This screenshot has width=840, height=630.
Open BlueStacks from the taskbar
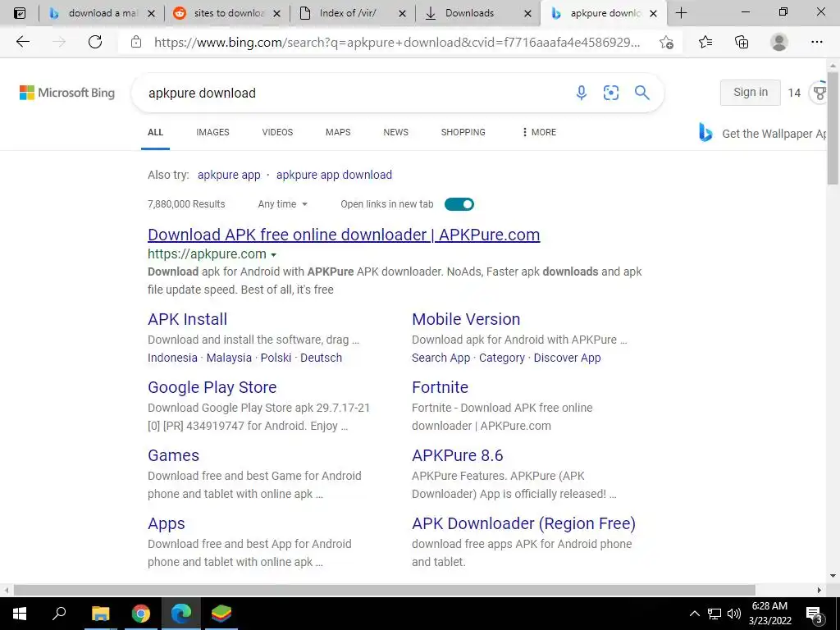tap(221, 614)
